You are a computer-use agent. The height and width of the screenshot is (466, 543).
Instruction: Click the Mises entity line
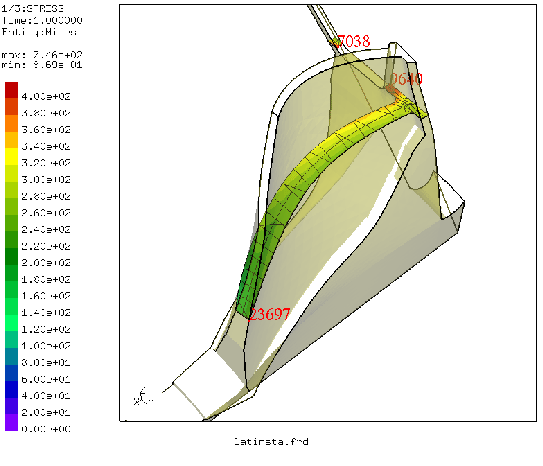click(x=39, y=32)
